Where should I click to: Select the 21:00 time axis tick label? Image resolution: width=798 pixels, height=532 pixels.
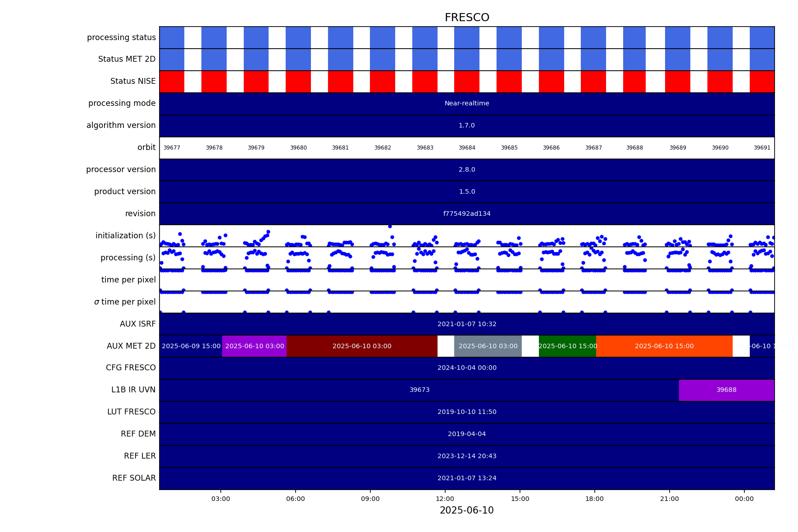(669, 499)
